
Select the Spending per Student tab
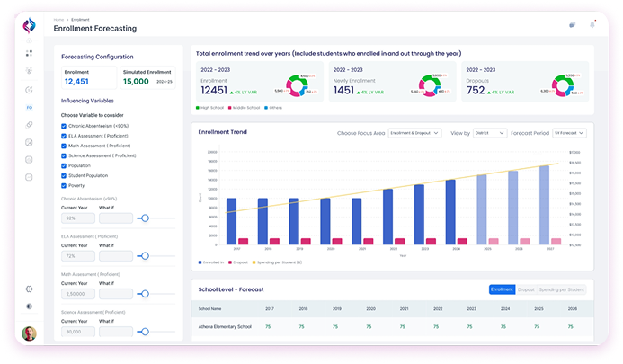(x=563, y=289)
